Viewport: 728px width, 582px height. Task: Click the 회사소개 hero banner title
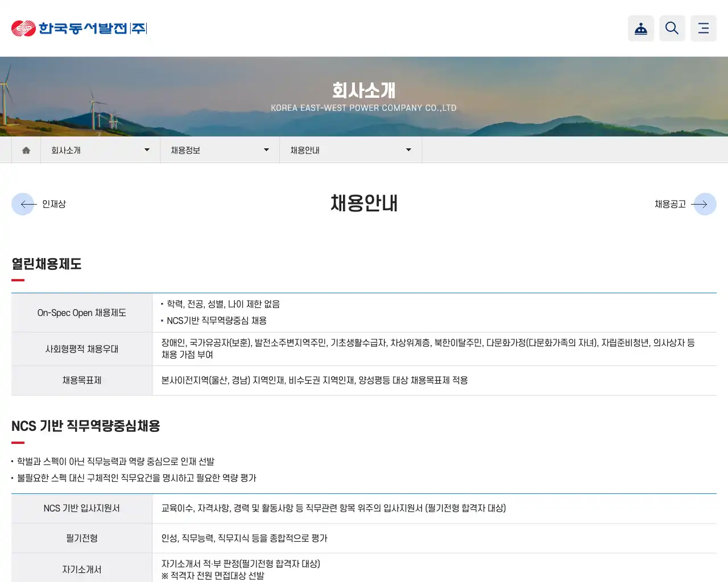[363, 90]
